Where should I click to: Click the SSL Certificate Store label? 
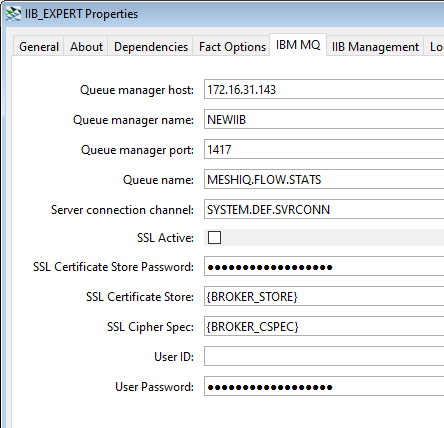pos(140,297)
